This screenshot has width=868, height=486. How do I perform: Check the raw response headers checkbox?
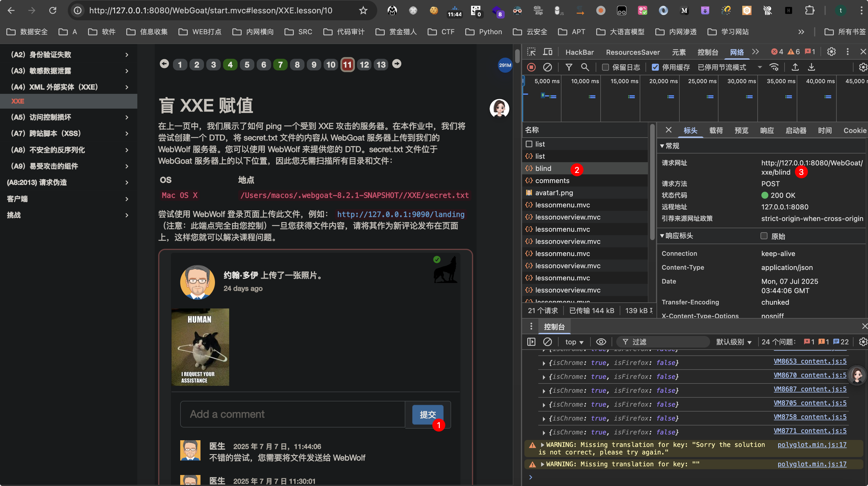764,236
